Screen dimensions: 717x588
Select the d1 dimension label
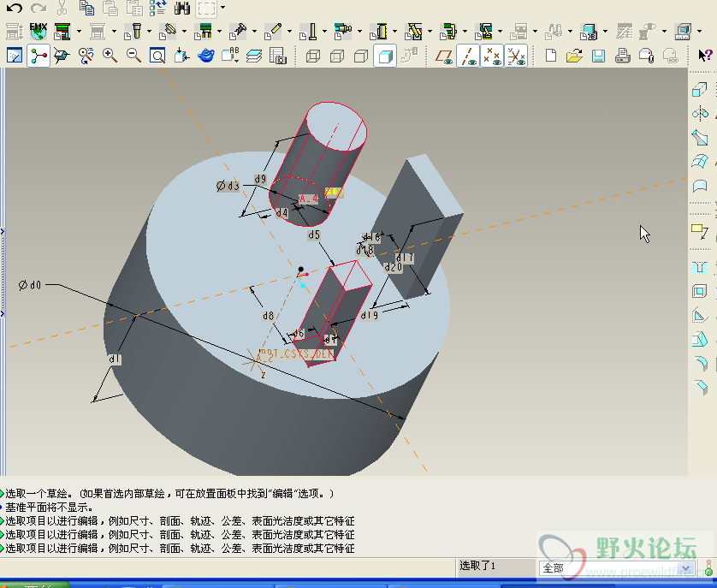pyautogui.click(x=115, y=359)
